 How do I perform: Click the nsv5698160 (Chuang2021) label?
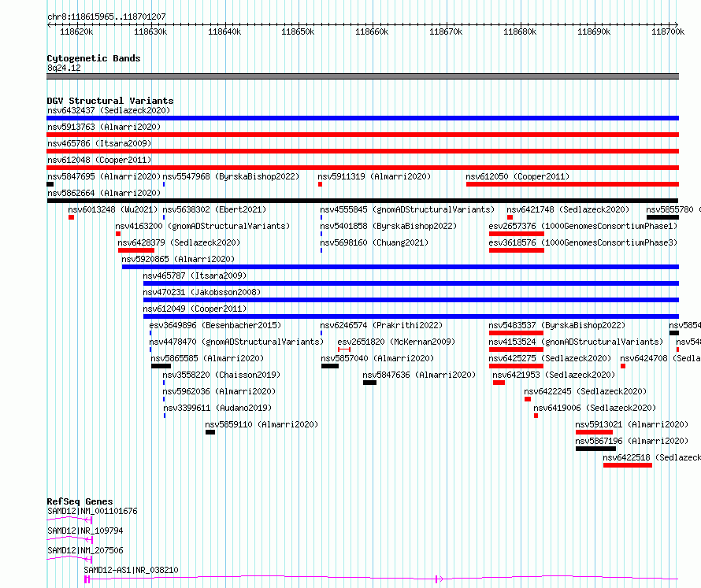pyautogui.click(x=374, y=242)
